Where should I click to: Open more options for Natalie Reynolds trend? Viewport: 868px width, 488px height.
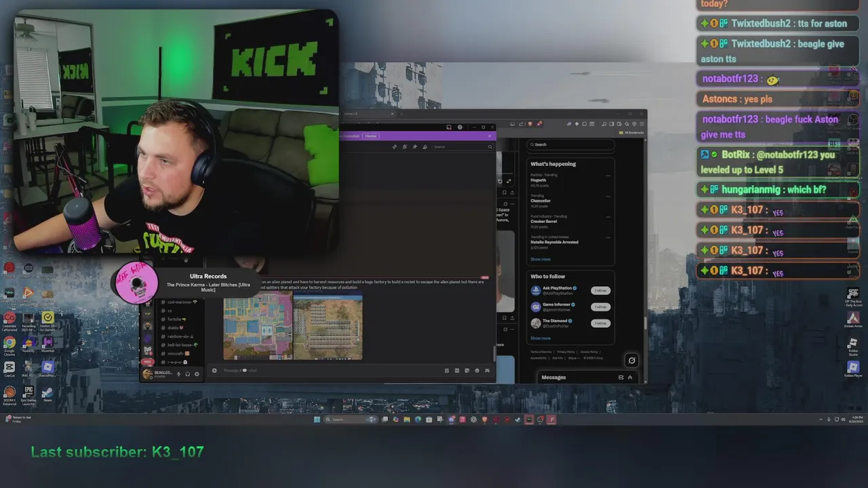pyautogui.click(x=608, y=237)
